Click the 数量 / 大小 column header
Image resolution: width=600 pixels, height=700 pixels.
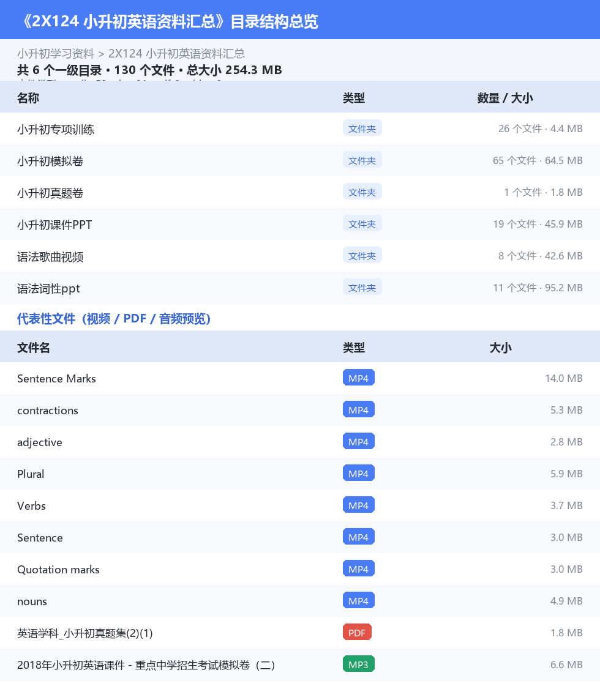coord(505,98)
